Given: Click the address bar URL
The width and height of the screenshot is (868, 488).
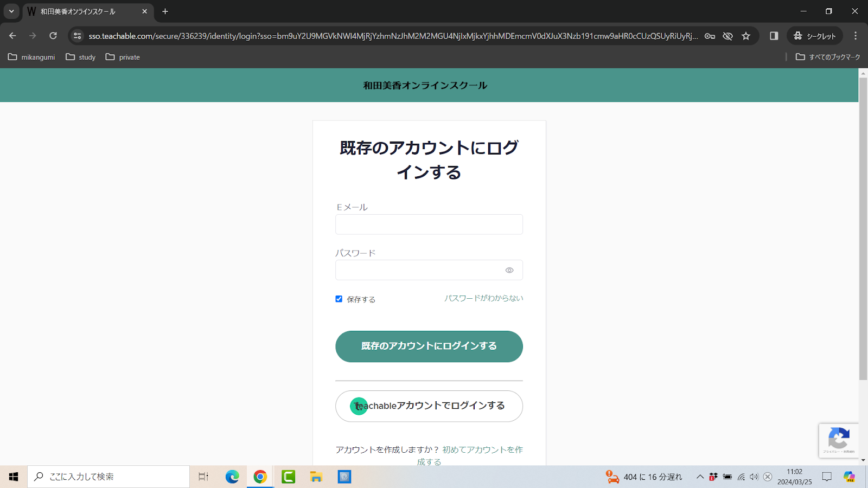Looking at the screenshot, I should pyautogui.click(x=393, y=36).
